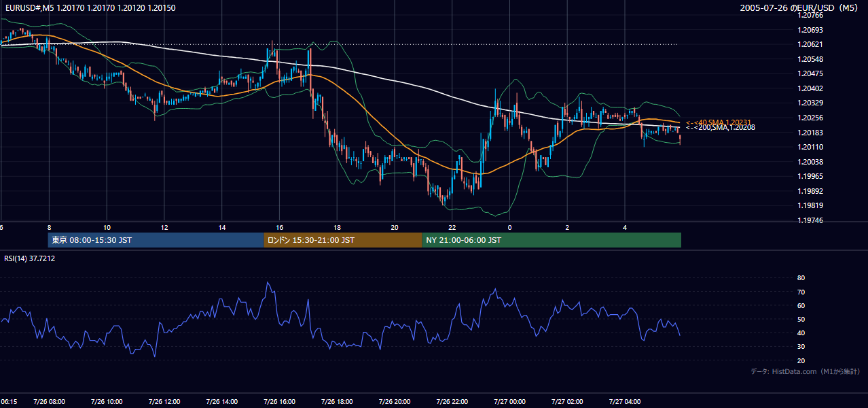This screenshot has height=408, width=868.
Task: Click price axis label 1.19746
Action: (x=810, y=221)
